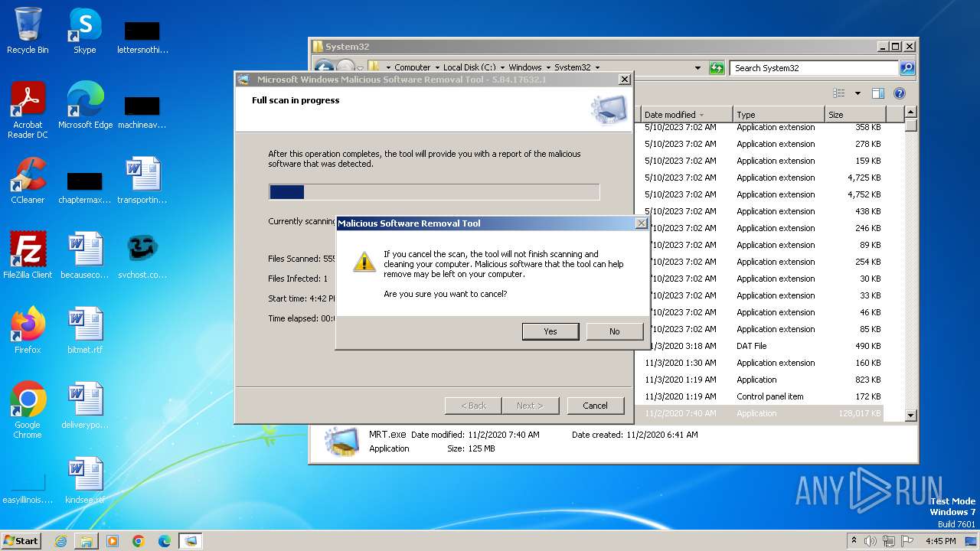
Task: Open Google Chrome desktop shortcut
Action: pyautogui.click(x=28, y=410)
